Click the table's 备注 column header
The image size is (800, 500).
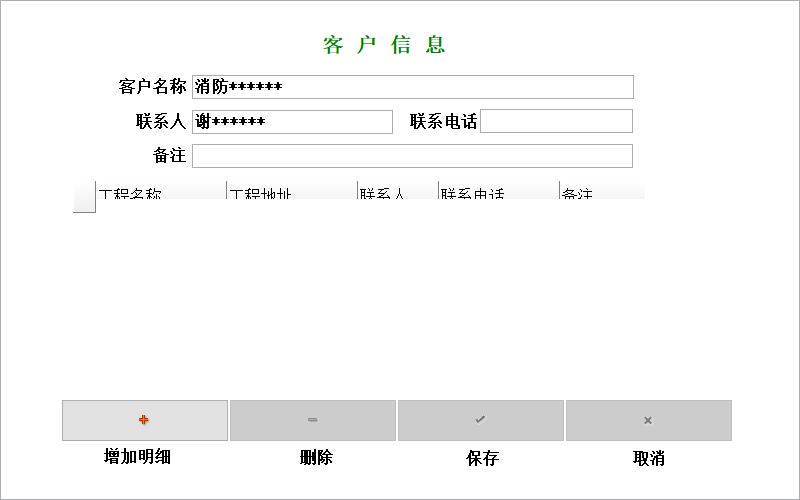pyautogui.click(x=602, y=190)
